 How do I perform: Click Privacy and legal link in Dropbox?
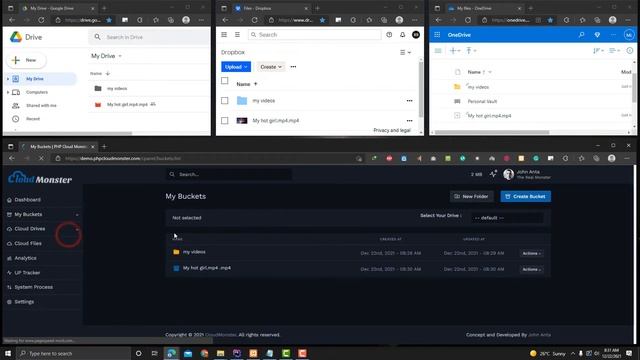pos(392,130)
